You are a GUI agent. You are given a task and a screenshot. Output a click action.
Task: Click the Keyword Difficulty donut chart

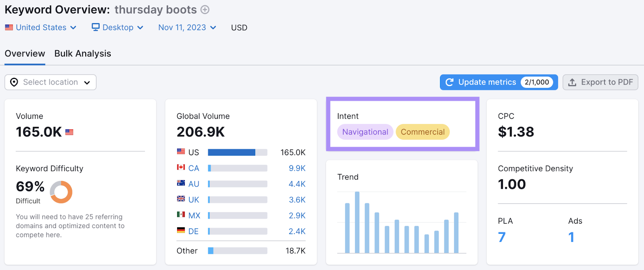pyautogui.click(x=61, y=192)
